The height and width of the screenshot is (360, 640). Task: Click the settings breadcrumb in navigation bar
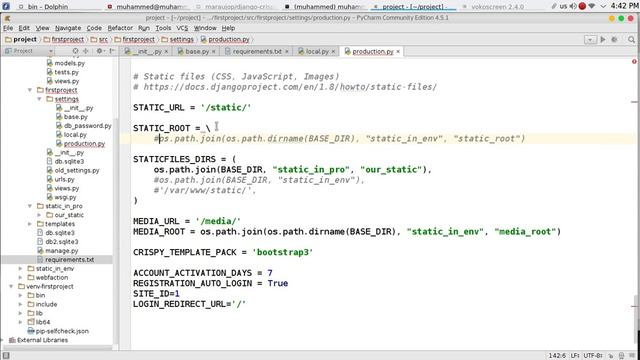click(x=178, y=39)
